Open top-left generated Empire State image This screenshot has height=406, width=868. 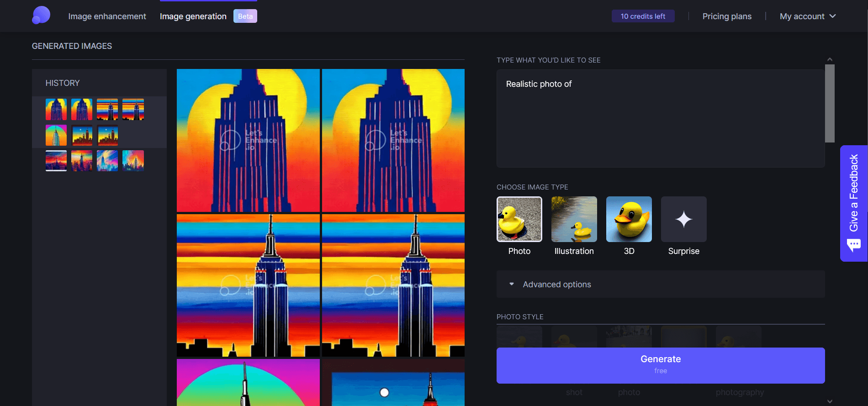[x=248, y=140]
